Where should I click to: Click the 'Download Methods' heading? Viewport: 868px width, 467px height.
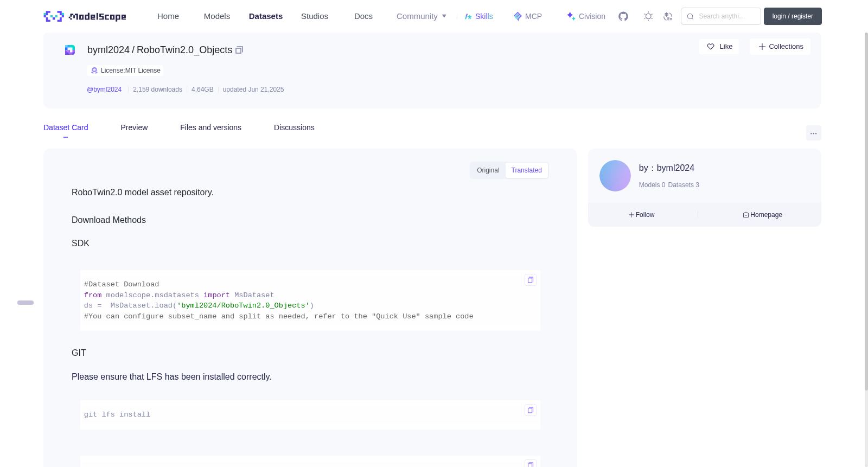pos(108,220)
